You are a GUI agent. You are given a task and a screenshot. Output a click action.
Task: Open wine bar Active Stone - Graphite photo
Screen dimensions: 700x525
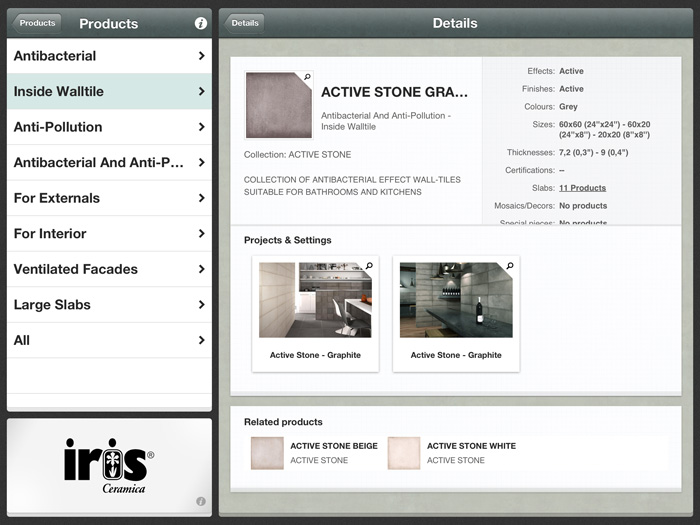[456, 300]
